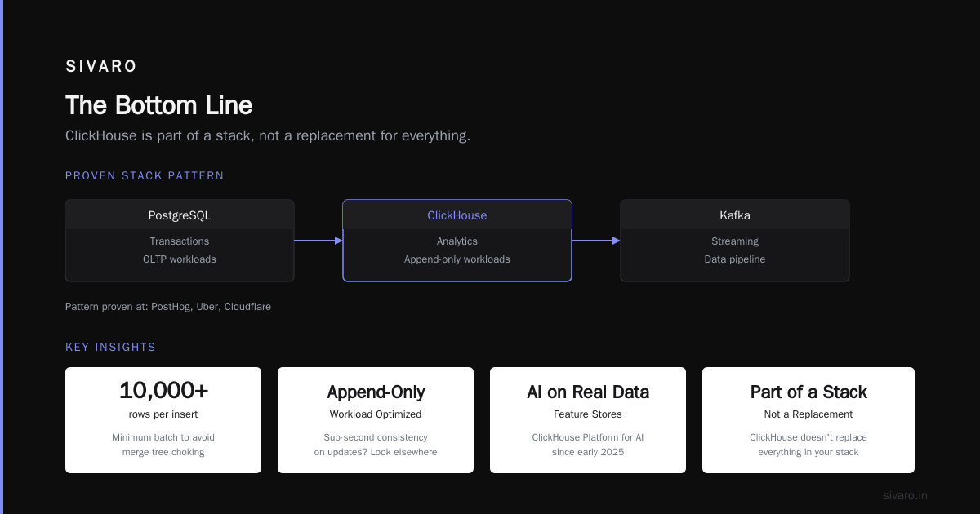980x514 pixels.
Task: Click the Feature Stores subheading
Action: click(588, 414)
